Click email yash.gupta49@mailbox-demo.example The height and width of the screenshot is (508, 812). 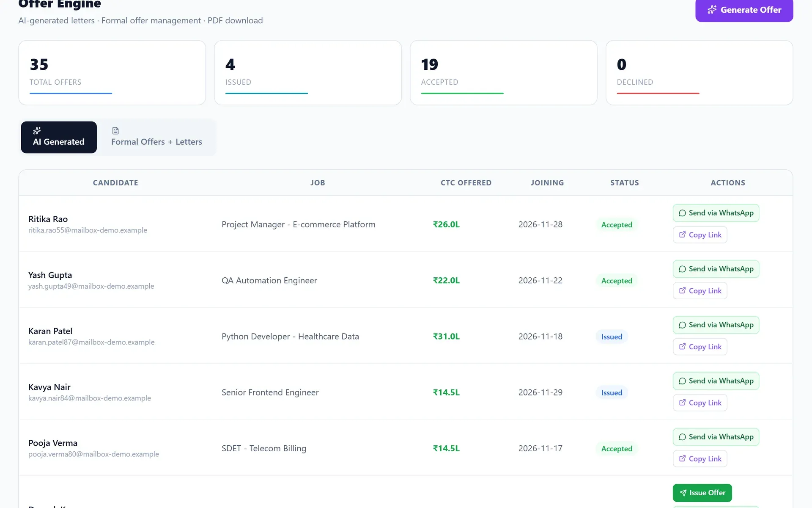pyautogui.click(x=91, y=286)
